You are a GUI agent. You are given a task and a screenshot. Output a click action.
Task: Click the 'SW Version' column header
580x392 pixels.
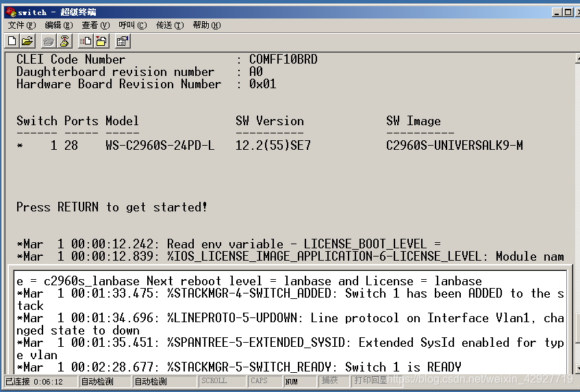pos(270,121)
